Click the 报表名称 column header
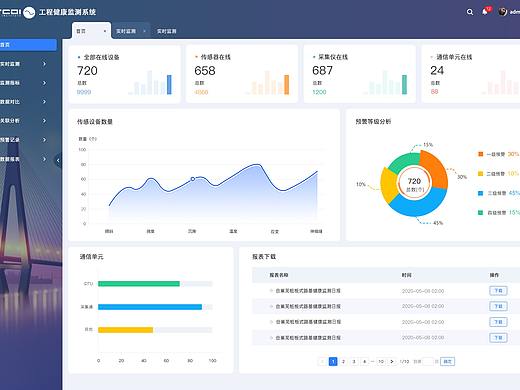The image size is (520, 390). tap(279, 275)
